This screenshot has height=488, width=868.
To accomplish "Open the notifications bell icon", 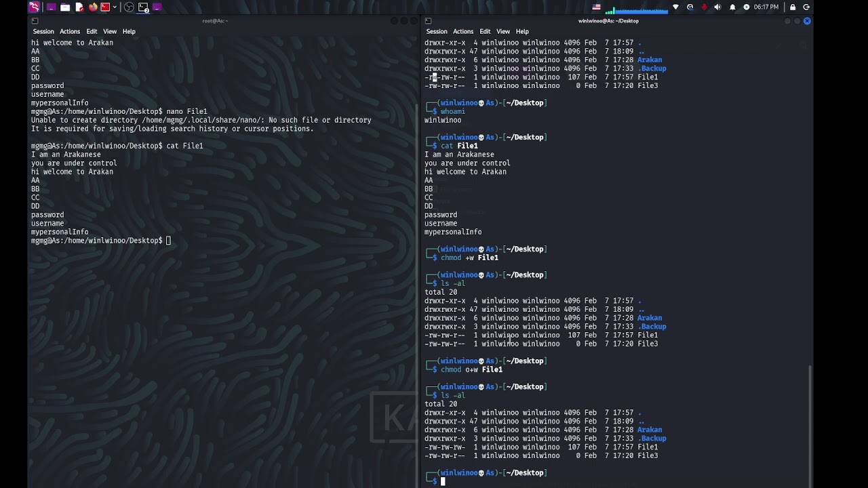I will (732, 7).
